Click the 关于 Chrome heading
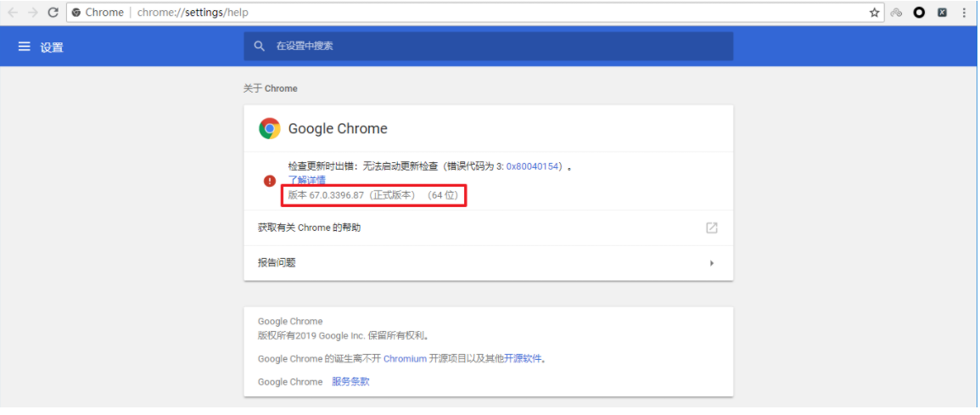980x415 pixels. tap(270, 89)
